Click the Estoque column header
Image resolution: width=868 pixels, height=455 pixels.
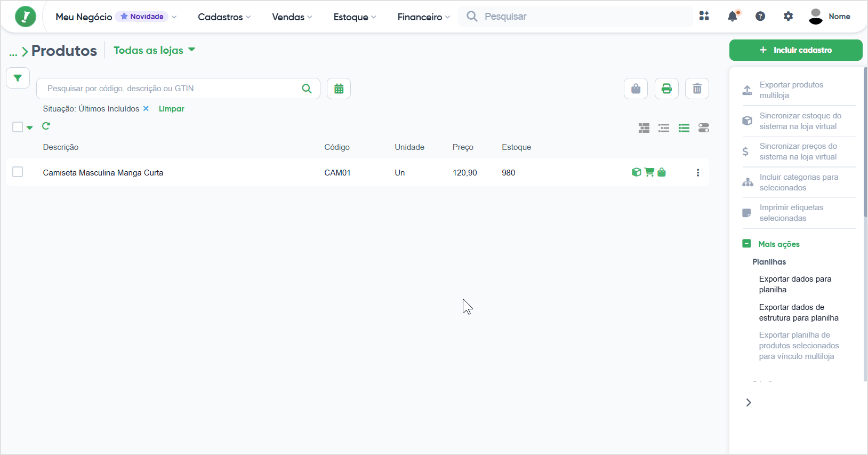(516, 147)
